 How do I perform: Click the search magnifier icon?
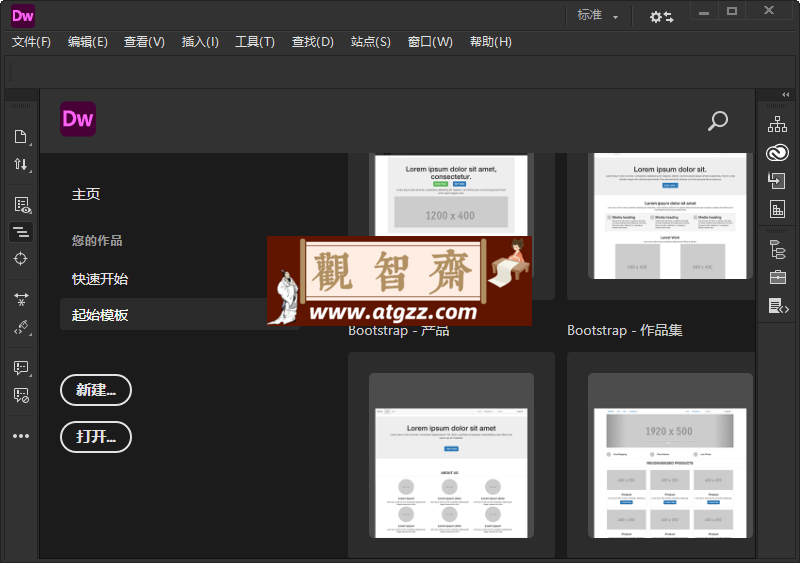(717, 121)
